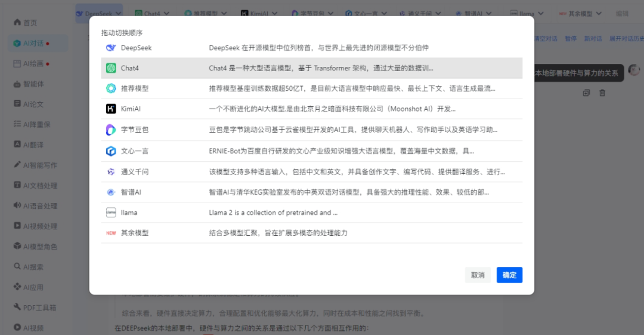Click the PDF工具箱 wrench icon
Viewport: 644px width, 335px height.
17,306
